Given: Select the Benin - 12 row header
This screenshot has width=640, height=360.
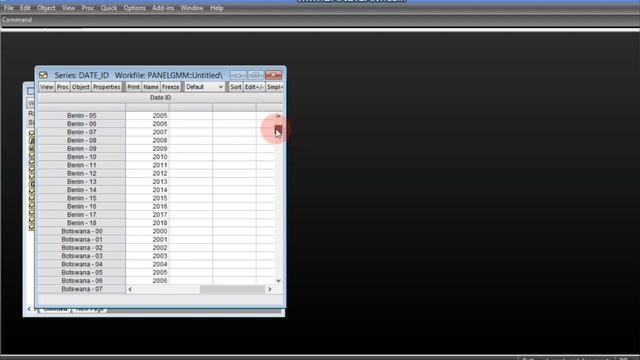Looking at the screenshot, I should 82,173.
